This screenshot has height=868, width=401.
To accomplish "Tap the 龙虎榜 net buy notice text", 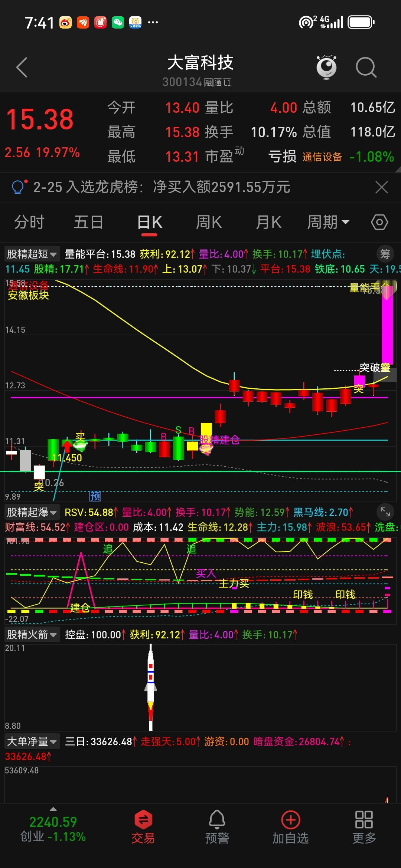I will (162, 187).
